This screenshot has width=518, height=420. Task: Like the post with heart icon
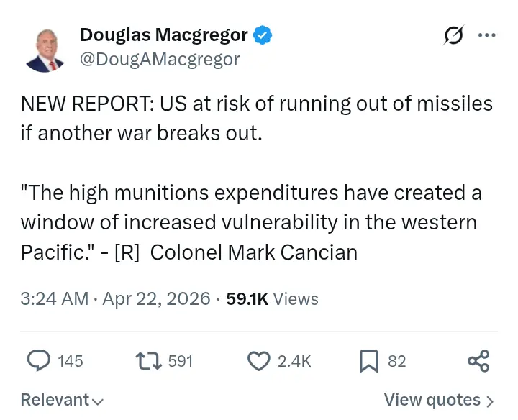[x=258, y=361]
